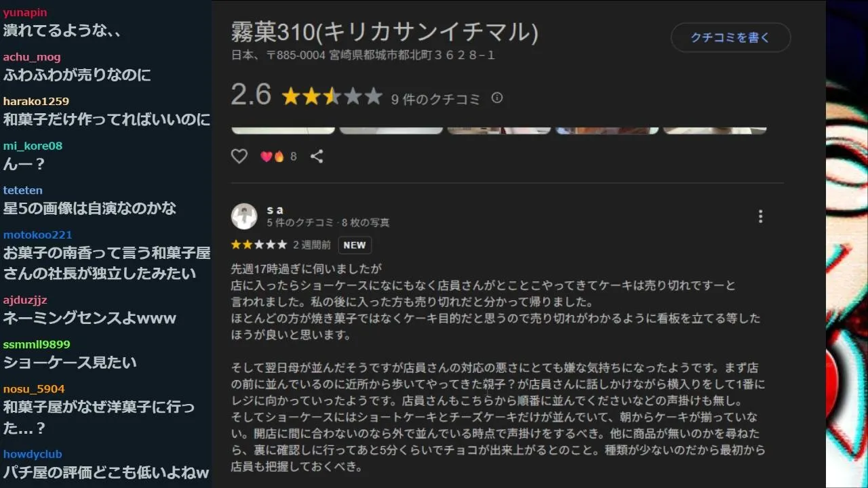Screen dimensions: 868x488
Task: Click chat username motokoo221
Action: click(x=37, y=235)
